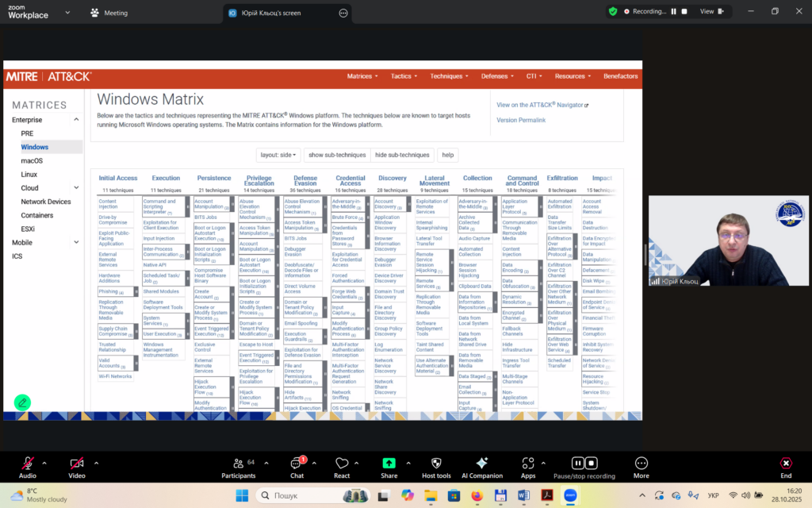This screenshot has height=508, width=812.
Task: Expand audio options arrow beside Audio
Action: pyautogui.click(x=44, y=463)
